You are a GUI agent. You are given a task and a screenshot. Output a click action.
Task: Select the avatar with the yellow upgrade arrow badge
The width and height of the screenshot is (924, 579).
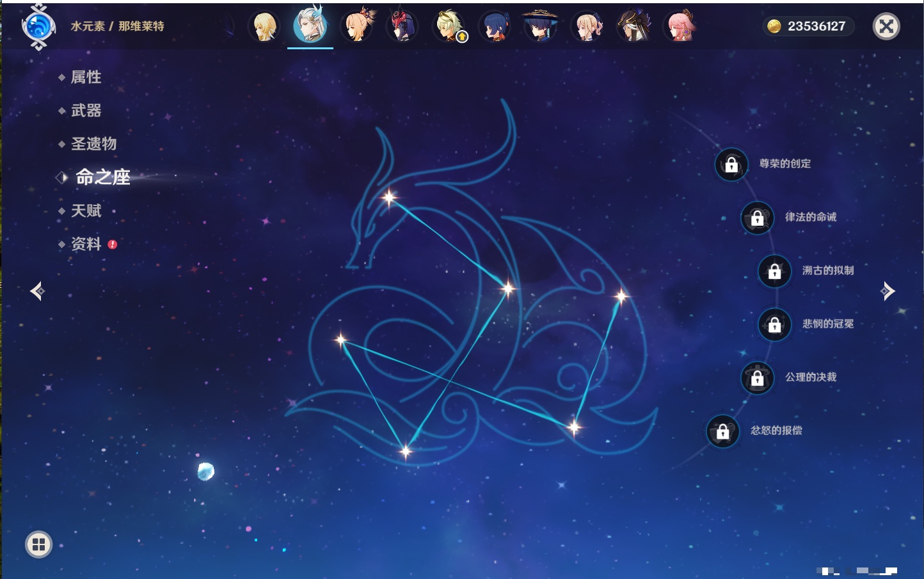tap(449, 26)
